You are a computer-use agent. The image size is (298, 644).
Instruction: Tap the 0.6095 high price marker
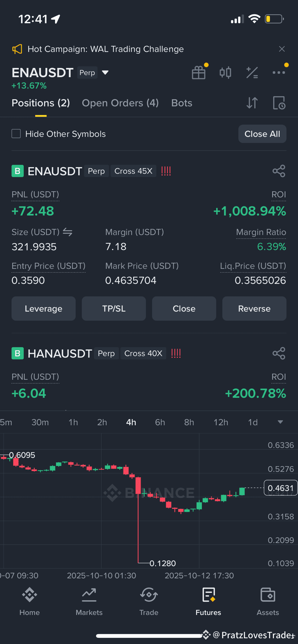[22, 455]
